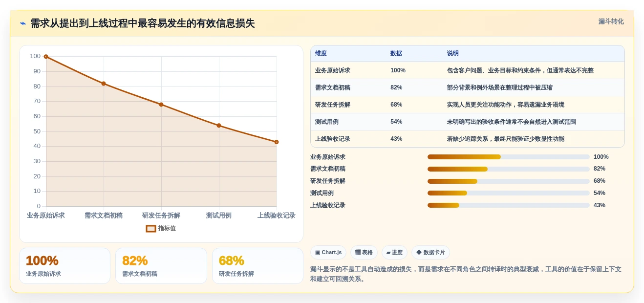Click the 数据 column header
644x303 pixels.
pyautogui.click(x=396, y=54)
